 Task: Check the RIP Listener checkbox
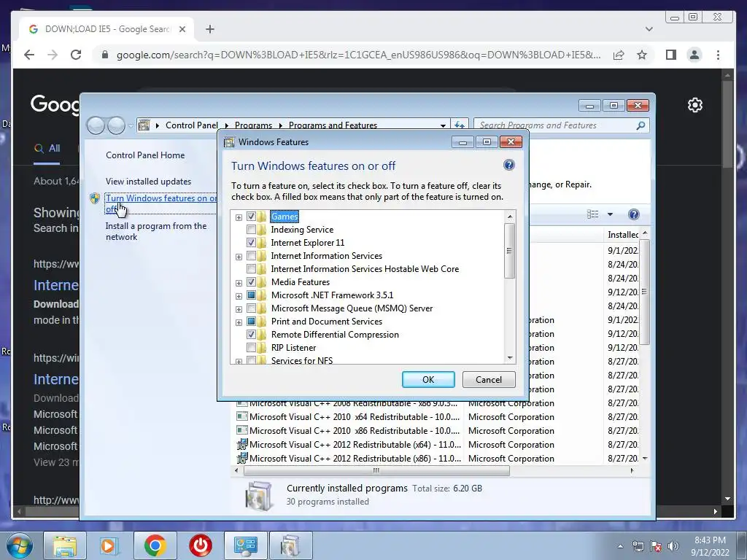tap(251, 348)
